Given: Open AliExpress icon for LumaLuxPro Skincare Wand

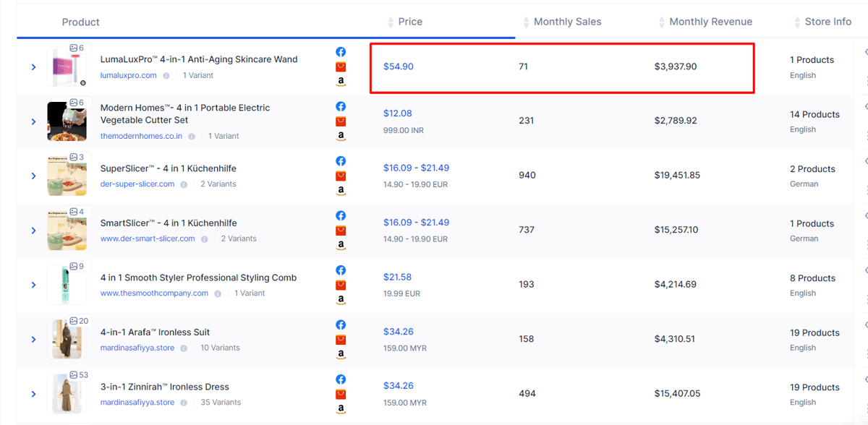Looking at the screenshot, I should pyautogui.click(x=341, y=66).
